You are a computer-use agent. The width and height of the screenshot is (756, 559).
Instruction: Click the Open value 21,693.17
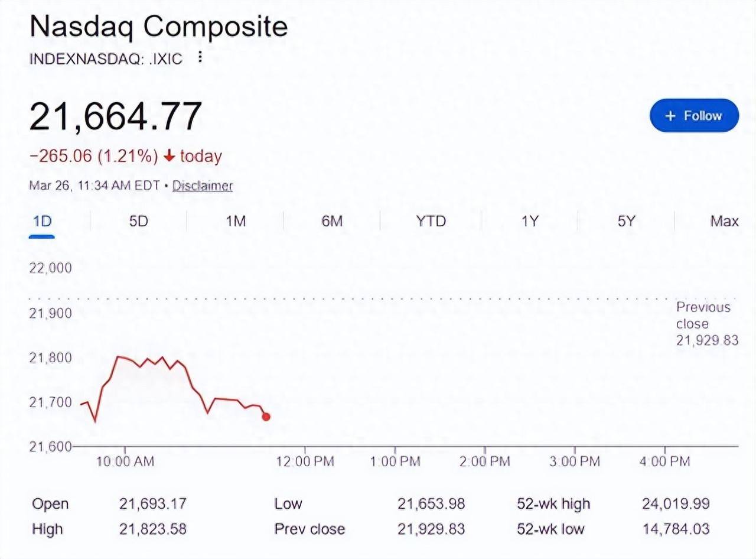153,504
